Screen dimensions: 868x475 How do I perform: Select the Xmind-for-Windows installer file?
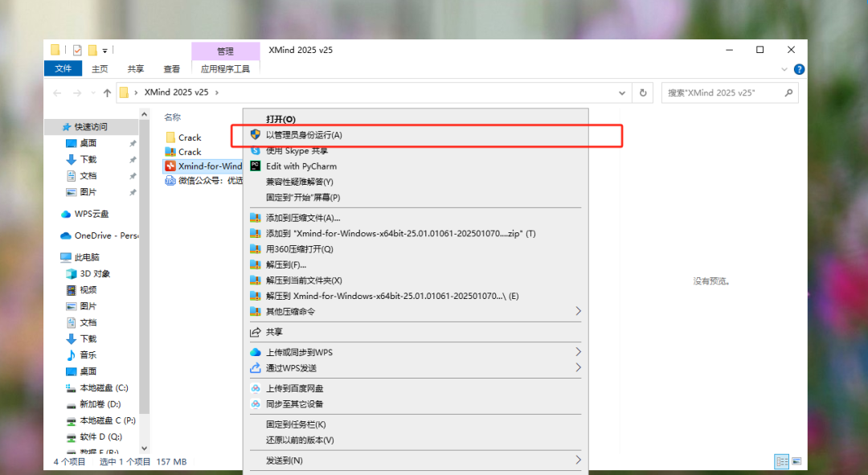pyautogui.click(x=203, y=166)
